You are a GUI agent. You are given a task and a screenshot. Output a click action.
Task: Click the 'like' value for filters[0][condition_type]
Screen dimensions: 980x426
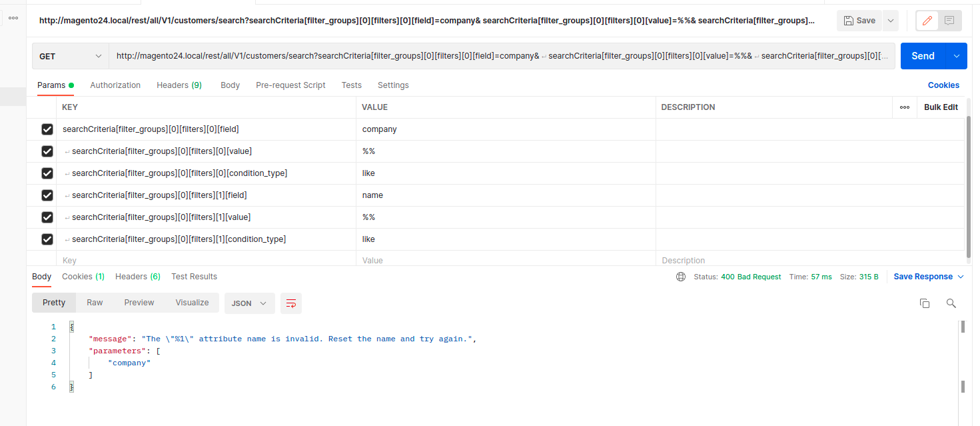pyautogui.click(x=506, y=173)
